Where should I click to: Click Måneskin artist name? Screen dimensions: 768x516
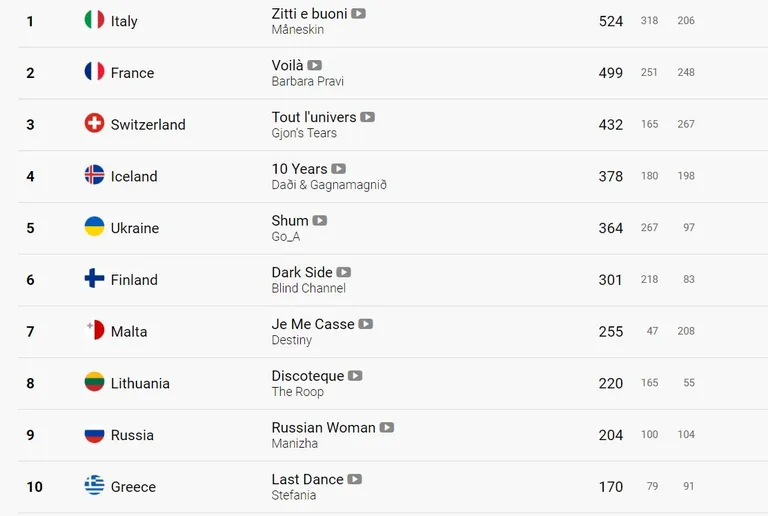point(298,29)
